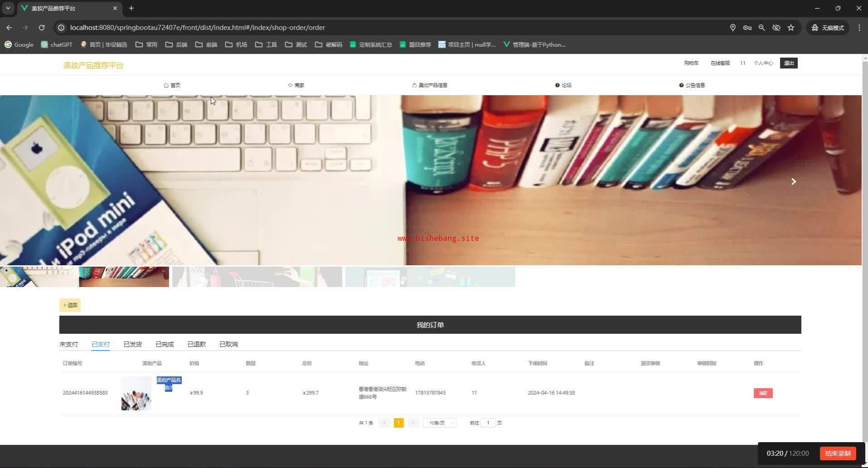Switch to the 已取消 orders tab
The image size is (868, 468).
(x=229, y=344)
